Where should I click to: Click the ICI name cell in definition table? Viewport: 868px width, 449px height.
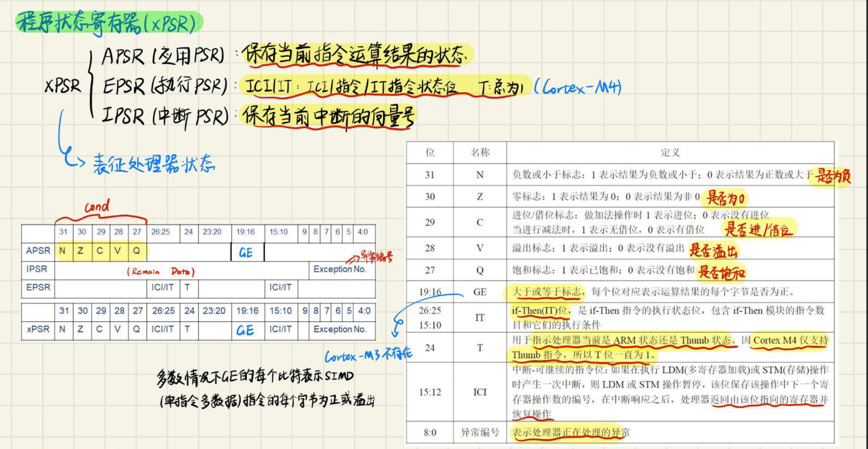click(480, 392)
